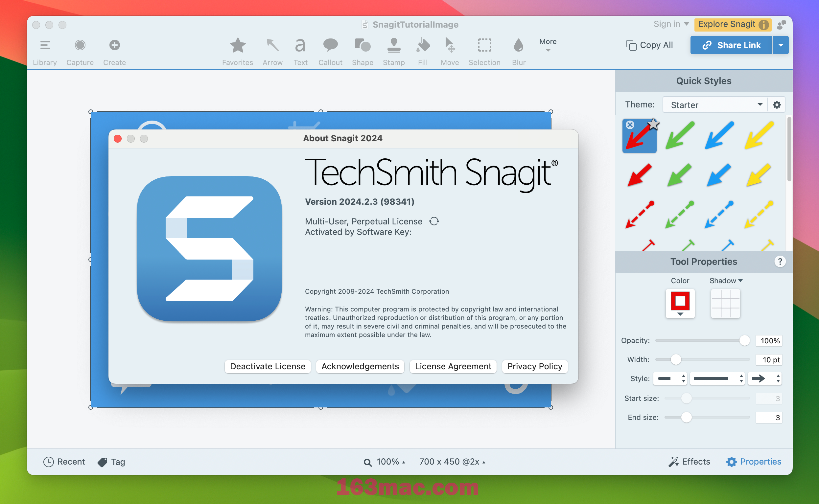Click the Acknowledgements button
Image resolution: width=819 pixels, height=504 pixels.
tap(360, 366)
